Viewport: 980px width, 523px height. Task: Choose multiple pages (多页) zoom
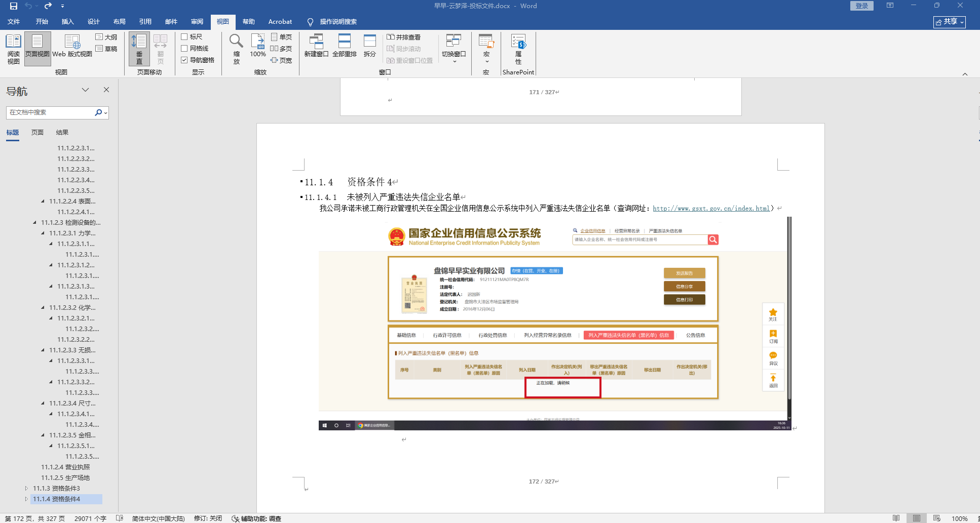[x=281, y=49]
